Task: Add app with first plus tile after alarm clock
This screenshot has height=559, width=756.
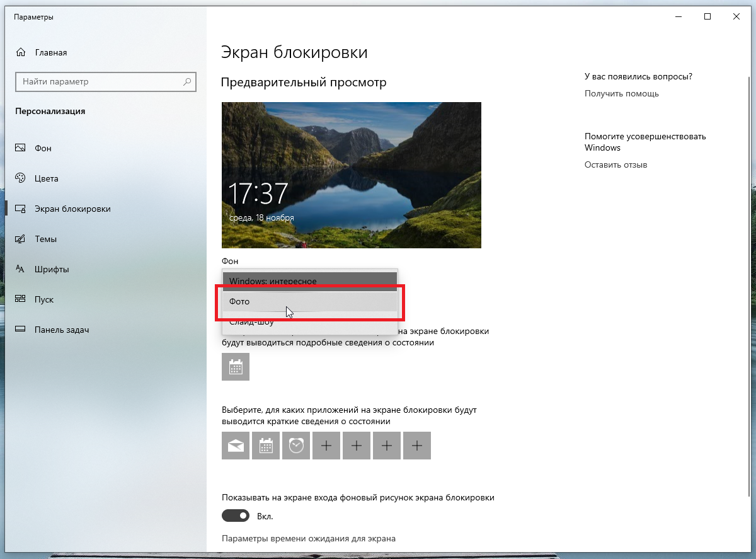Action: [326, 446]
